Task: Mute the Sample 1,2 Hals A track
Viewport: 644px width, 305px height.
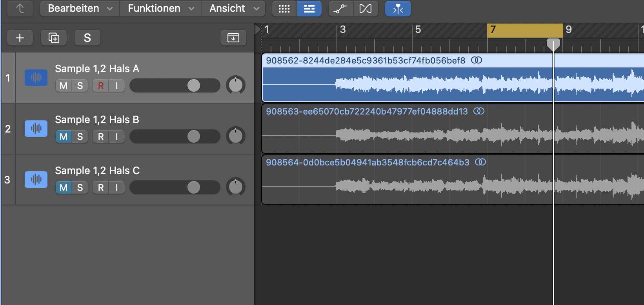Action: pyautogui.click(x=64, y=85)
